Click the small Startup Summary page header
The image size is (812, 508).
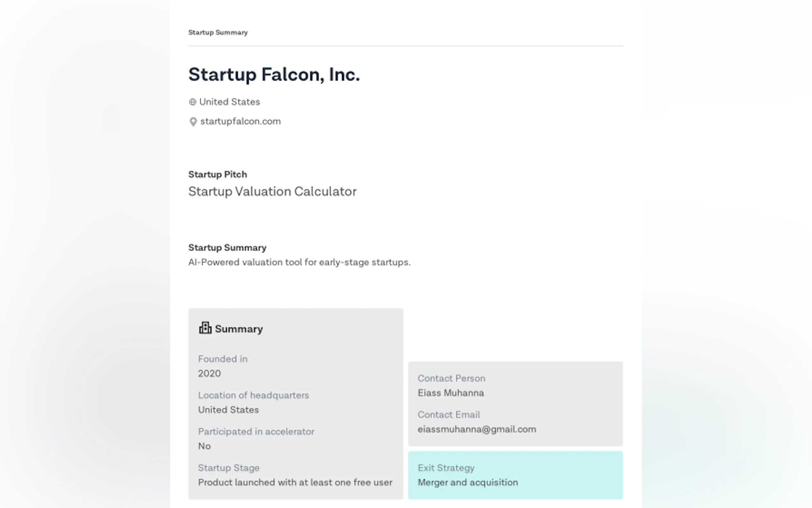(x=218, y=33)
